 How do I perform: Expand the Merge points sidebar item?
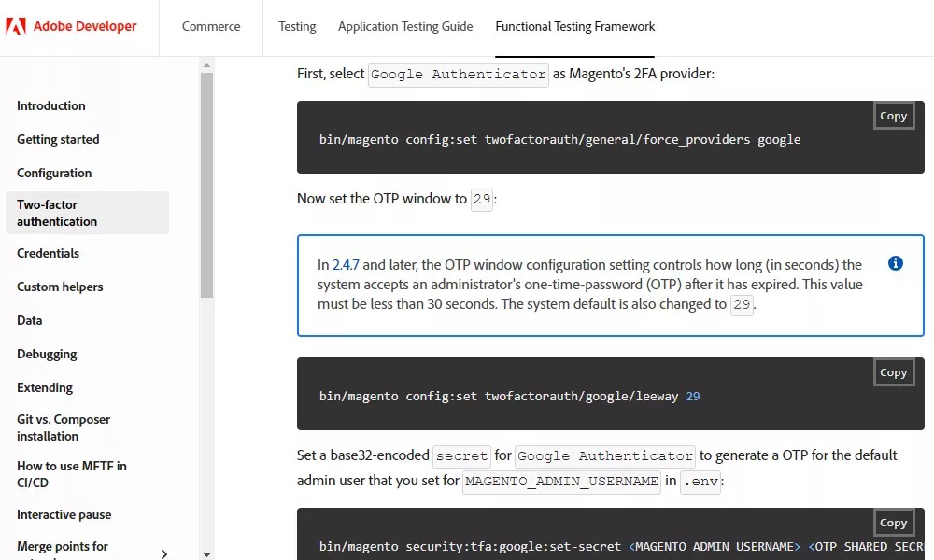pos(164,554)
